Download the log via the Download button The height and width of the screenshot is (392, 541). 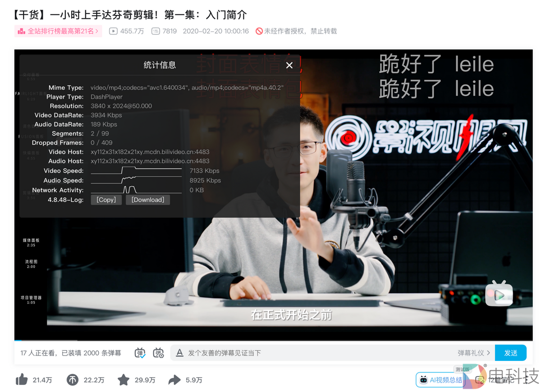(x=148, y=200)
